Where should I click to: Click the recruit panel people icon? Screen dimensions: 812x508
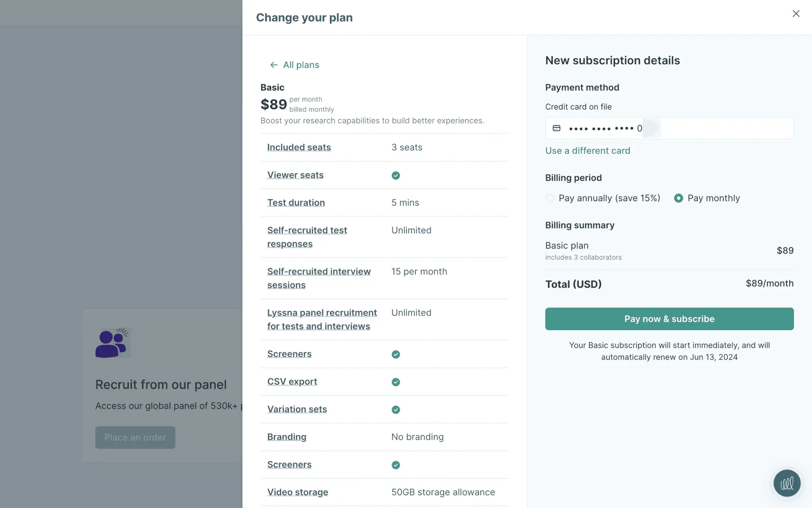pos(112,343)
